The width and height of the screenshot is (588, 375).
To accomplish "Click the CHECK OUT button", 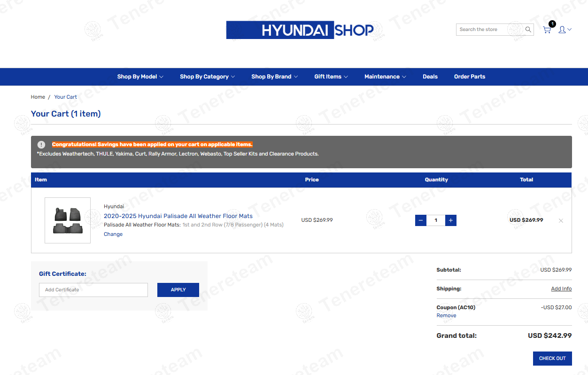I will pyautogui.click(x=552, y=359).
